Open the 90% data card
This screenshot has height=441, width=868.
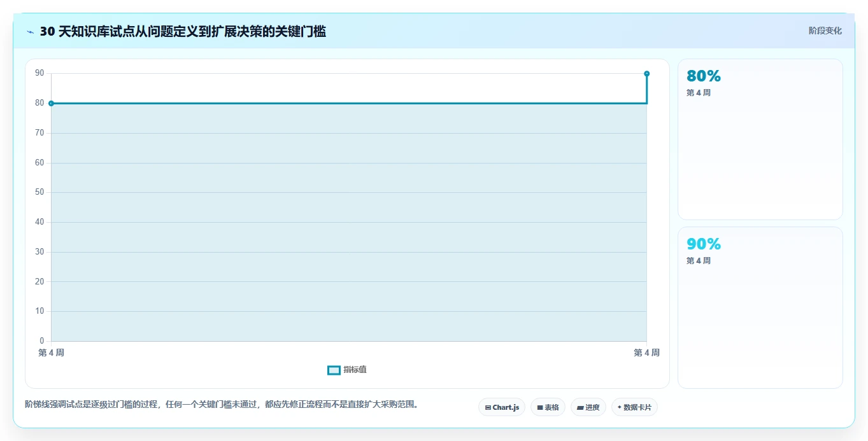click(x=760, y=307)
